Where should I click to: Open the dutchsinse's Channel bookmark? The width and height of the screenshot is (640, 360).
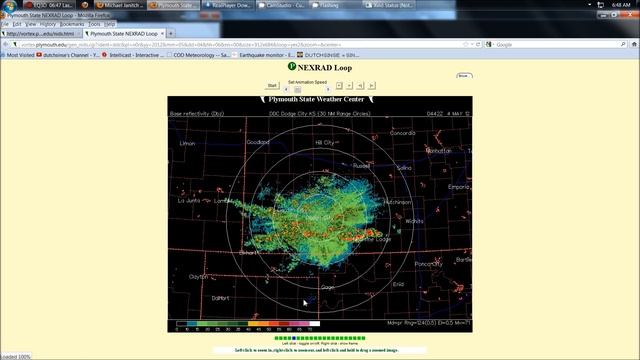[68, 55]
